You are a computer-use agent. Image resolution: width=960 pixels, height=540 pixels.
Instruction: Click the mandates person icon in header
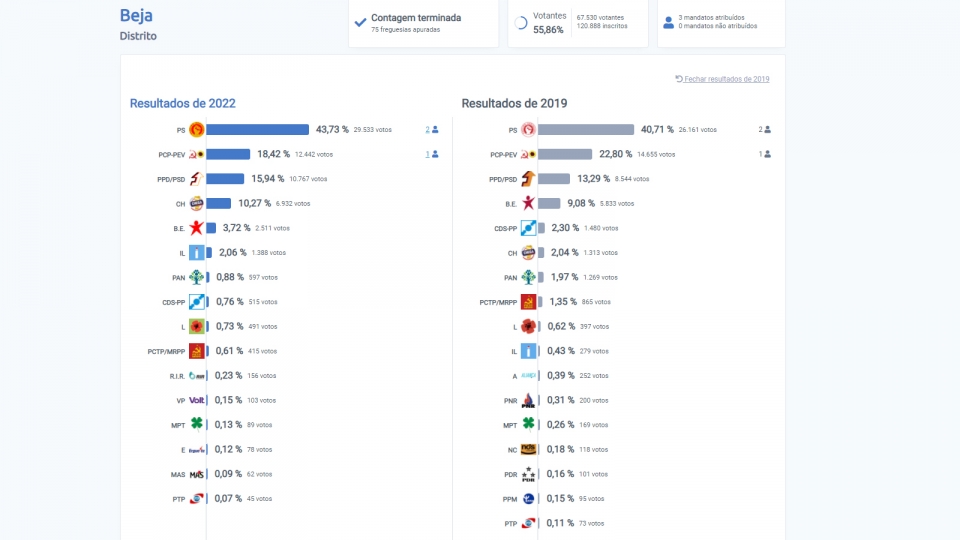[x=669, y=23]
